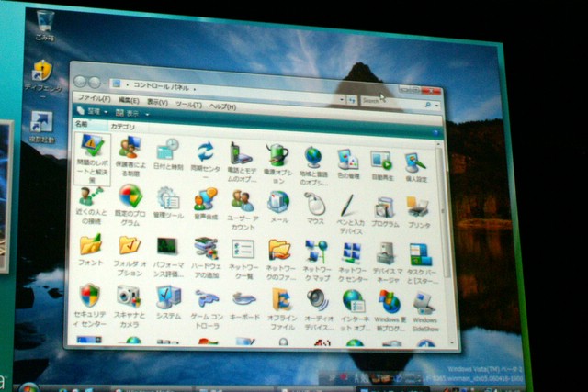Viewport: 588px width, 392px height.
Task: Open メール (Mail) control panel icon
Action: coord(278,207)
